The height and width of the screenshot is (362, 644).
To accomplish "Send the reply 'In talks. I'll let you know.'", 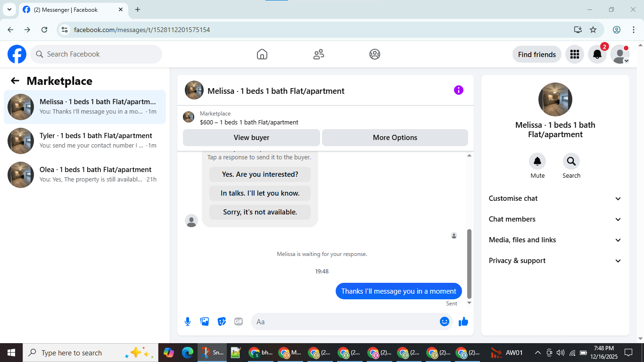I will (x=260, y=193).
